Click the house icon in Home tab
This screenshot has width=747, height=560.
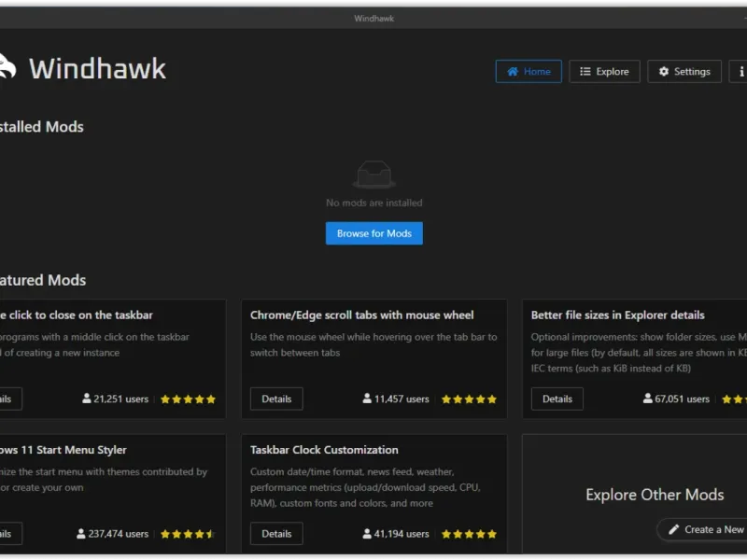(513, 72)
